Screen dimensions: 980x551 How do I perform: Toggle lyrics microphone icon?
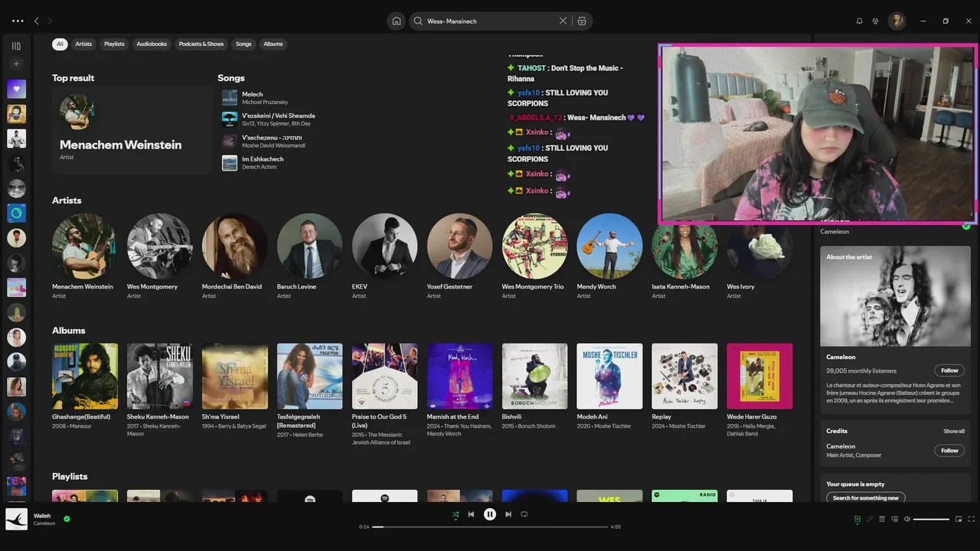(x=869, y=519)
